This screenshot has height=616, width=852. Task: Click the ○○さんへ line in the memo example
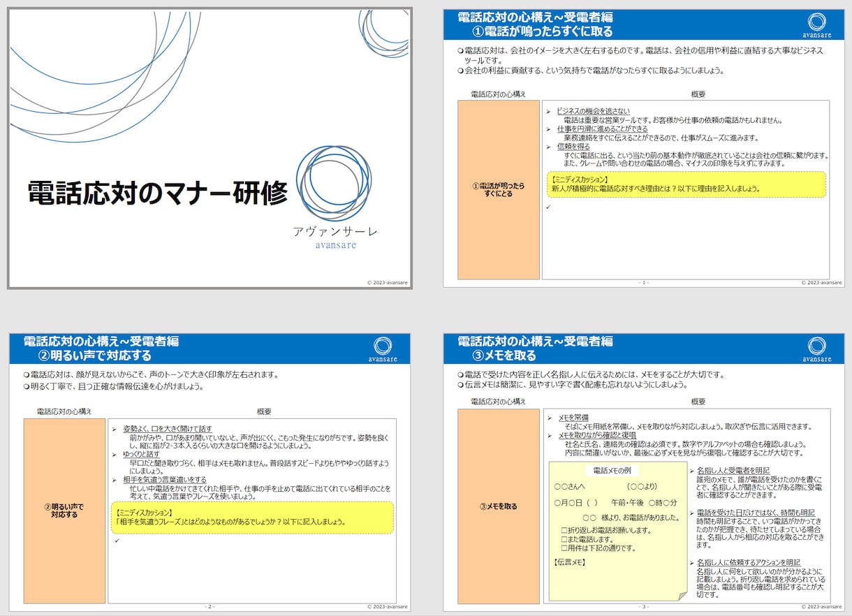pyautogui.click(x=569, y=486)
